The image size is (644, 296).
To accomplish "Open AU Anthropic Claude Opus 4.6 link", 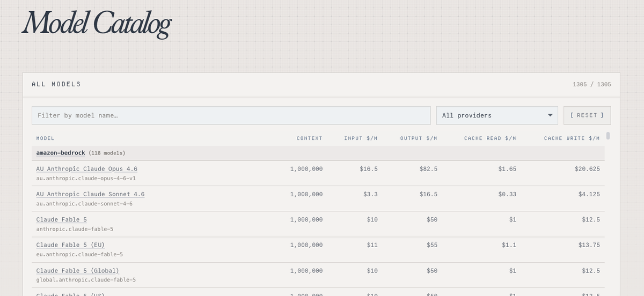I will (87, 169).
